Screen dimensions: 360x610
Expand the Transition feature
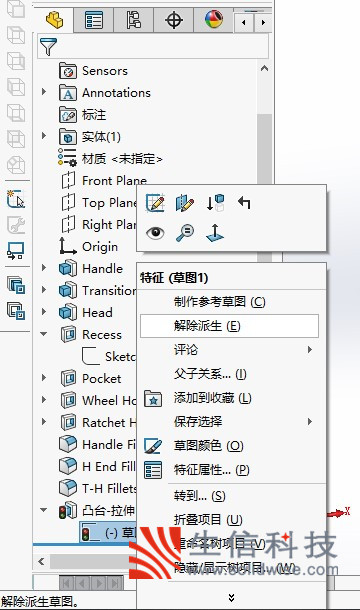(x=44, y=290)
